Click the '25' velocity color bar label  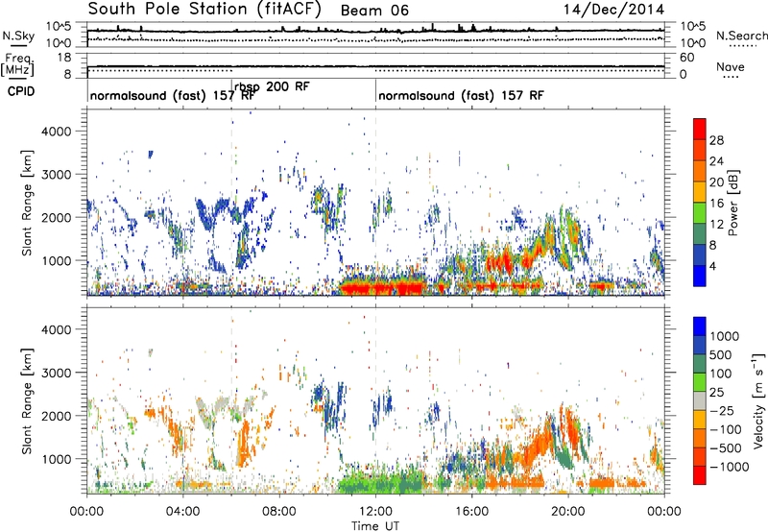[x=717, y=393]
